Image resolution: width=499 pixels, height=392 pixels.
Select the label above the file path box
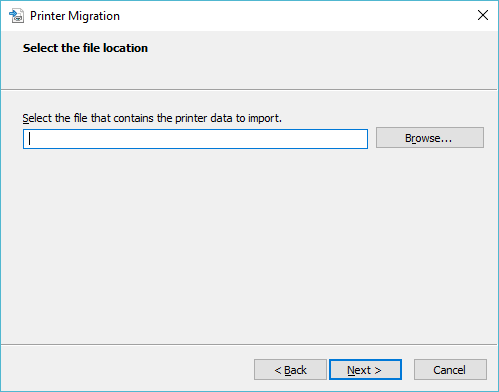[152, 118]
